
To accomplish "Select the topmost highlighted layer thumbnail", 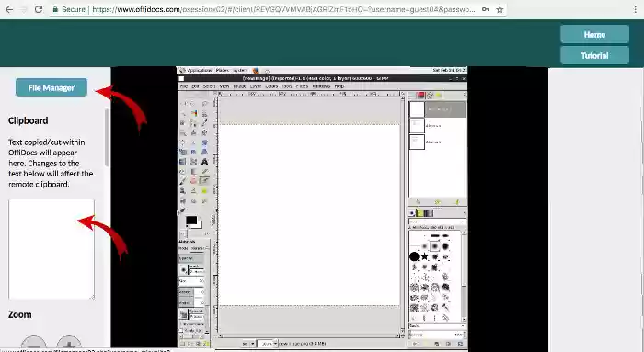I will coord(417,109).
